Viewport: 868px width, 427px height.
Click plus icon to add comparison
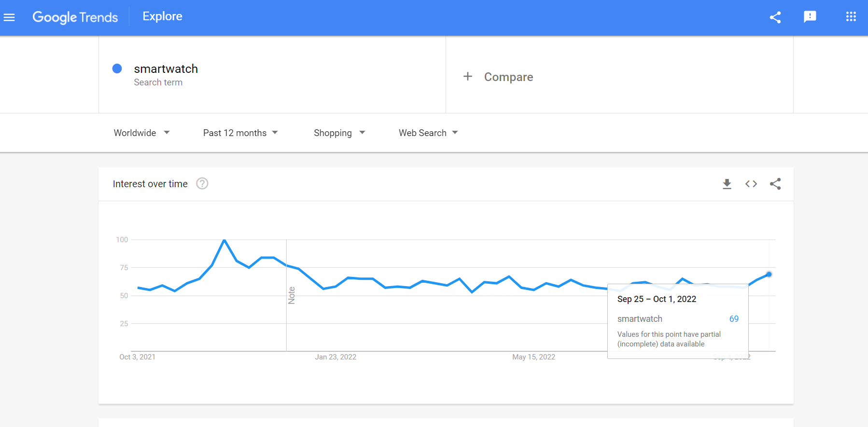pyautogui.click(x=467, y=76)
